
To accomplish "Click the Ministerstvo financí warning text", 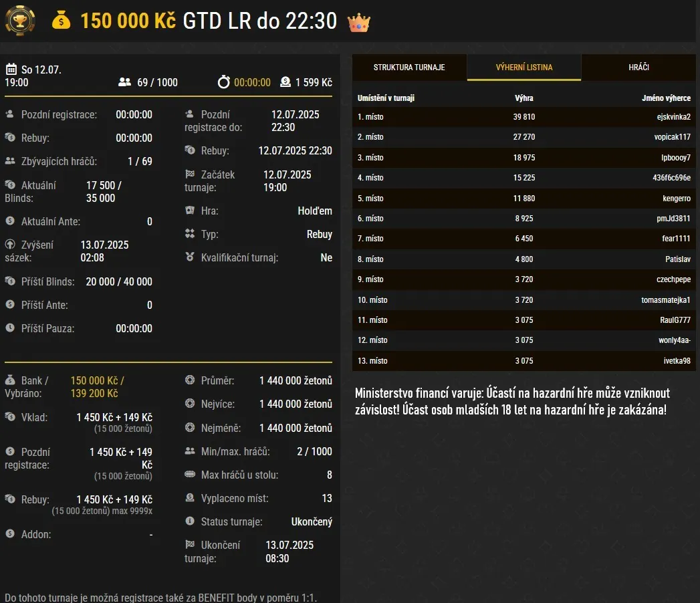I will click(x=513, y=401).
